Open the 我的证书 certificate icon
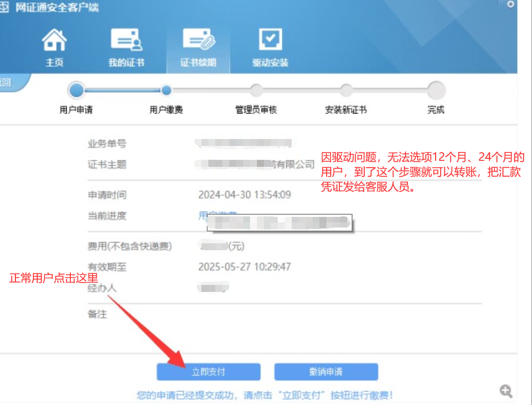The width and height of the screenshot is (532, 405). [126, 41]
